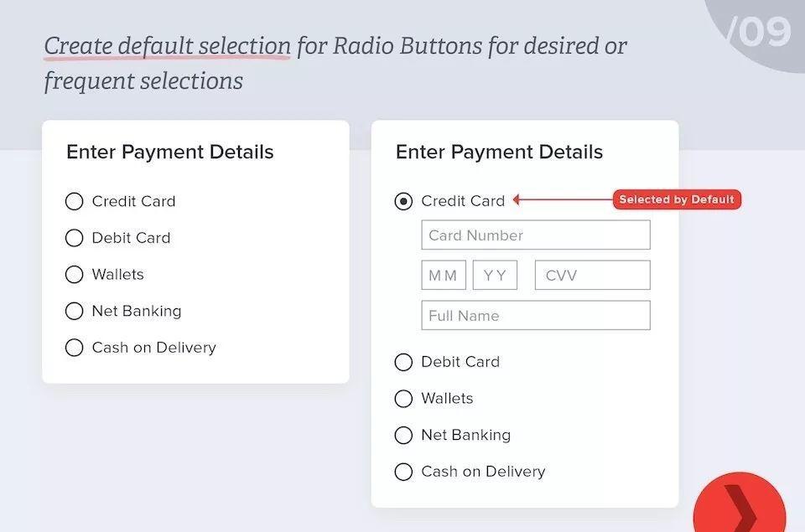The image size is (805, 532).
Task: Focus the MM expiry month field
Action: tap(444, 276)
